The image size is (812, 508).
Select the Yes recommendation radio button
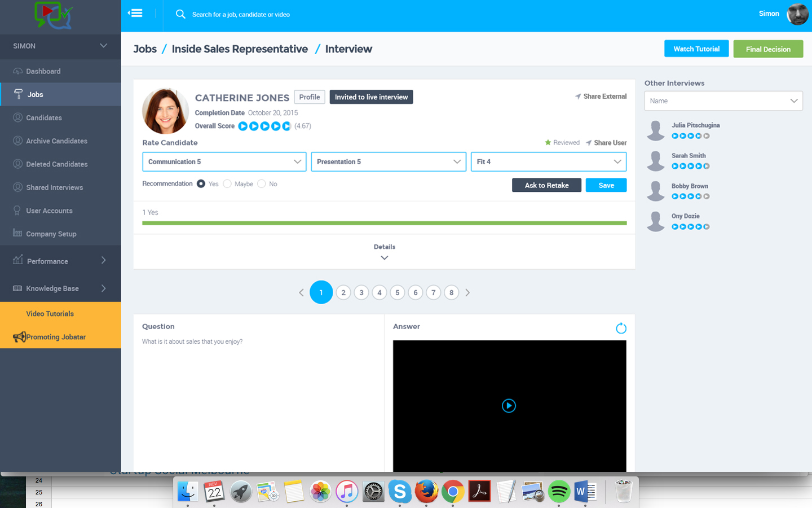[x=201, y=183]
